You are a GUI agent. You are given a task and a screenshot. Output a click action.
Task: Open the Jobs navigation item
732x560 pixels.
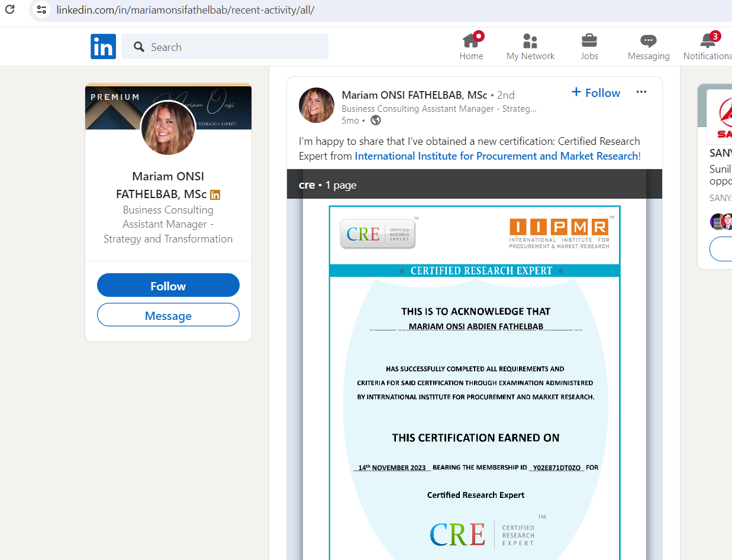coord(589,47)
